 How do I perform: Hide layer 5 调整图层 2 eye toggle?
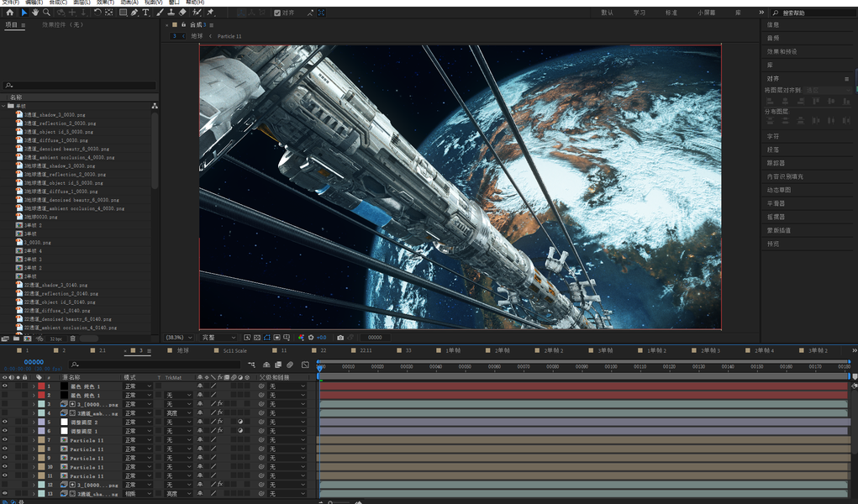point(5,422)
